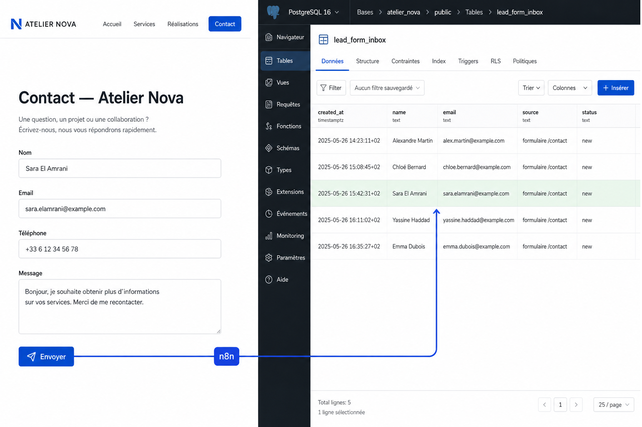Viewport: 642px width, 427px height.
Task: Open the PostgreSQL 16 version dropdown
Action: (x=314, y=12)
